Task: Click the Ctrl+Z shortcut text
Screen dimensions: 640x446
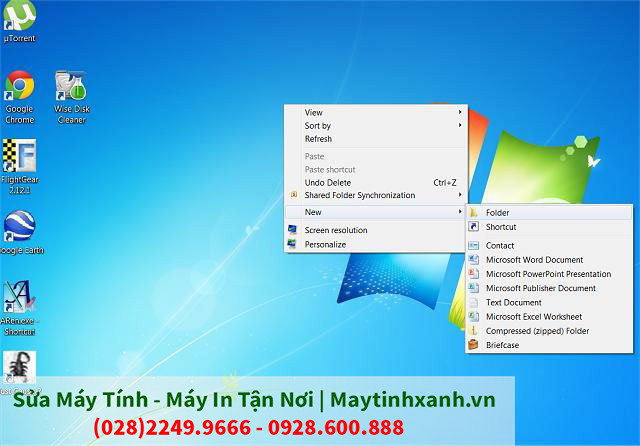Action: 444,182
